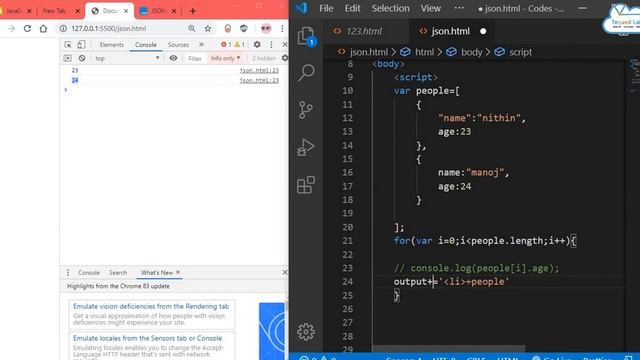The height and width of the screenshot is (360, 640).
Task: Open the View menu in VS Code
Action: pos(431,8)
